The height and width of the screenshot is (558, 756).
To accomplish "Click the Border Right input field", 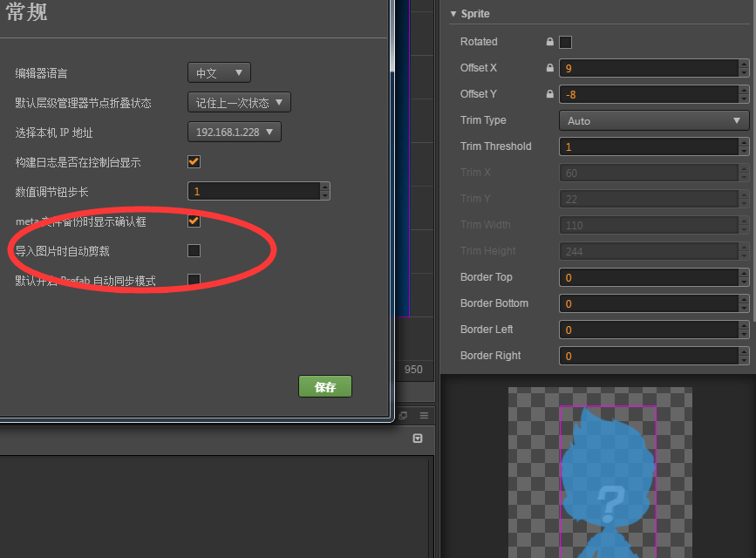I will click(649, 356).
